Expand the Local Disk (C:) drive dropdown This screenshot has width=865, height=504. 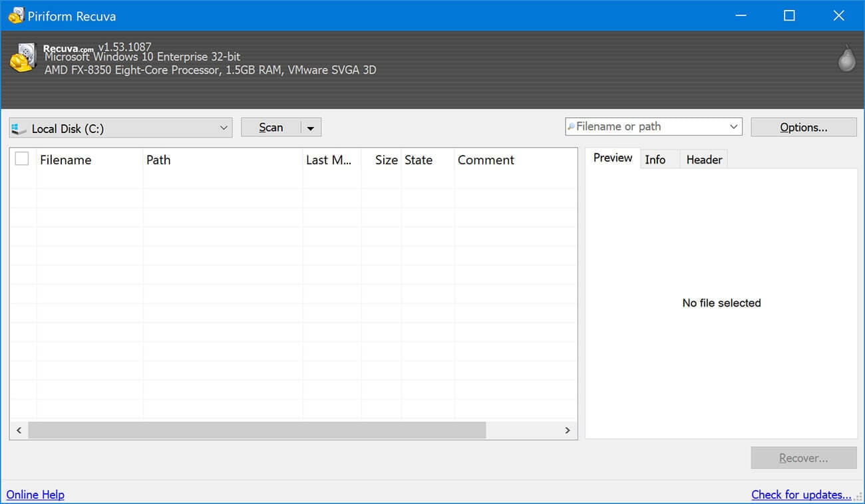224,128
